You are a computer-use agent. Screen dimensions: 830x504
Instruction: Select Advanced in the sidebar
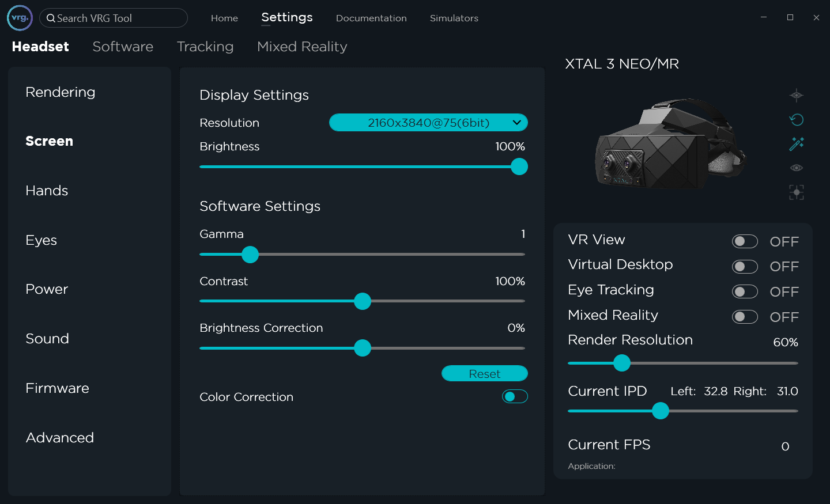pos(59,438)
